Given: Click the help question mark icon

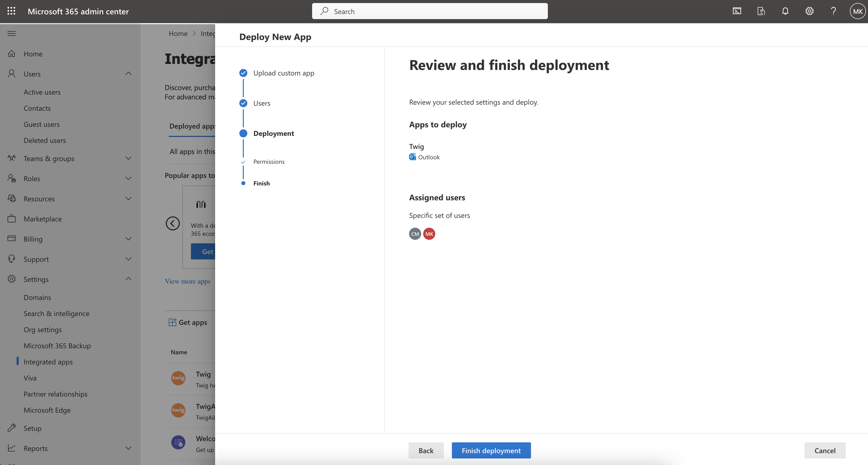Looking at the screenshot, I should coord(833,11).
